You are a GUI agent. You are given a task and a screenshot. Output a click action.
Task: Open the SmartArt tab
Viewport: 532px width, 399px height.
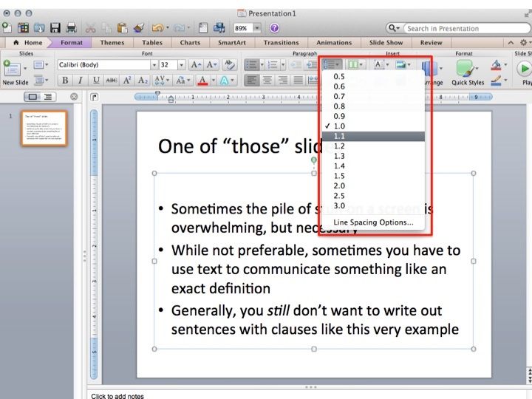pos(232,42)
